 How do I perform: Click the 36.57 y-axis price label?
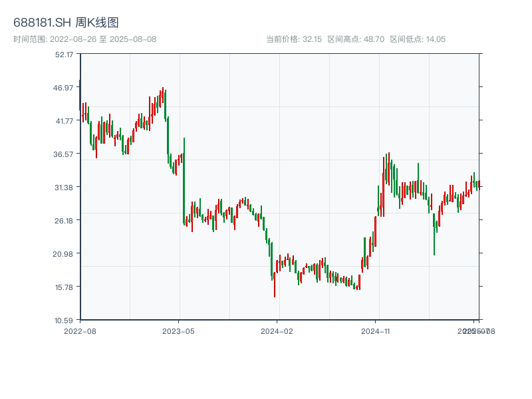pyautogui.click(x=65, y=154)
